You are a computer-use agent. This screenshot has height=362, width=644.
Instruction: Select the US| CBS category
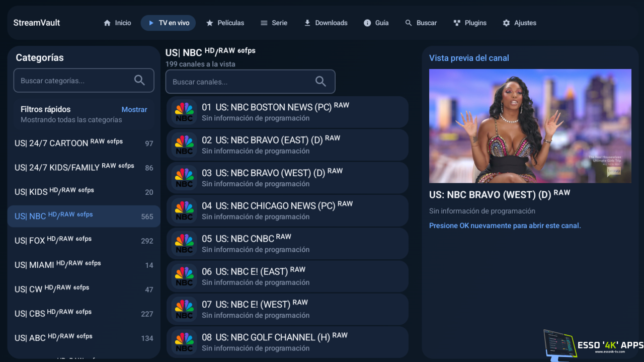click(x=84, y=314)
